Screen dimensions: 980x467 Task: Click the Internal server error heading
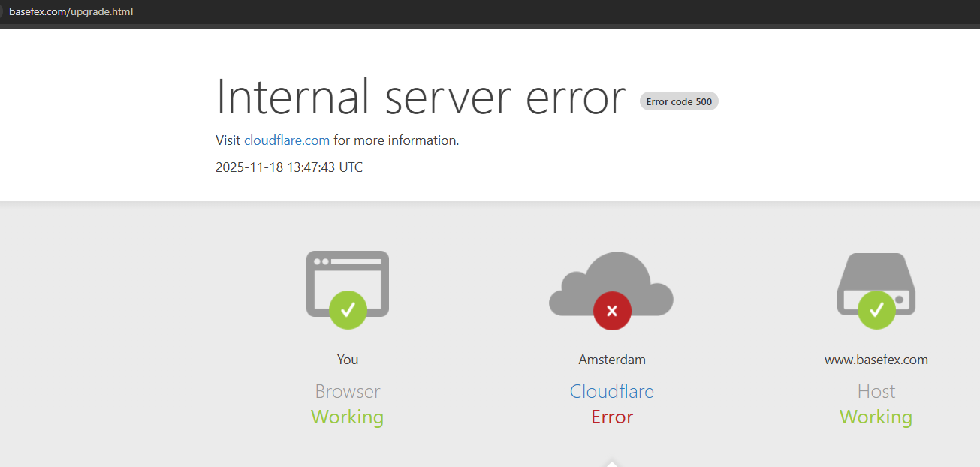[x=421, y=97]
